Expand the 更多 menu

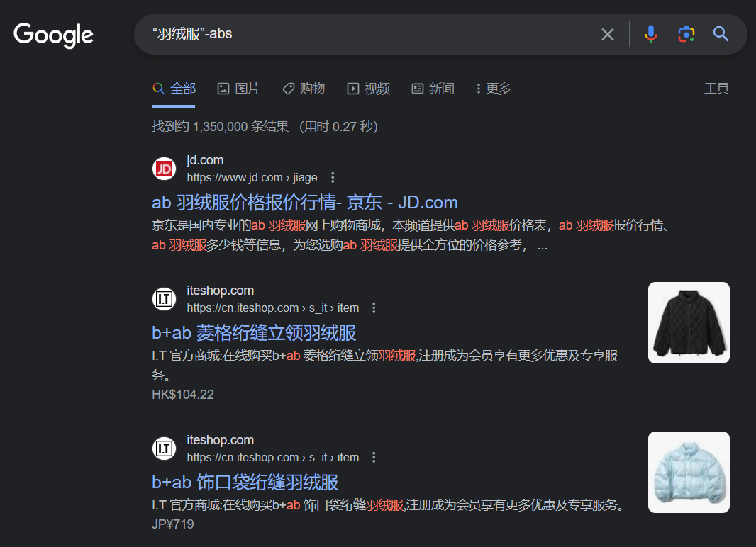tap(493, 89)
